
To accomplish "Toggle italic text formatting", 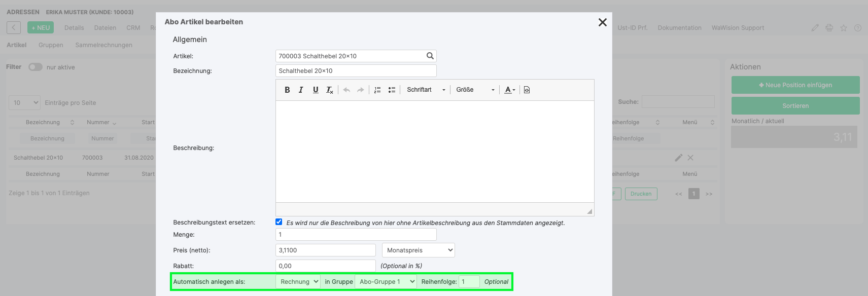I will pos(301,90).
